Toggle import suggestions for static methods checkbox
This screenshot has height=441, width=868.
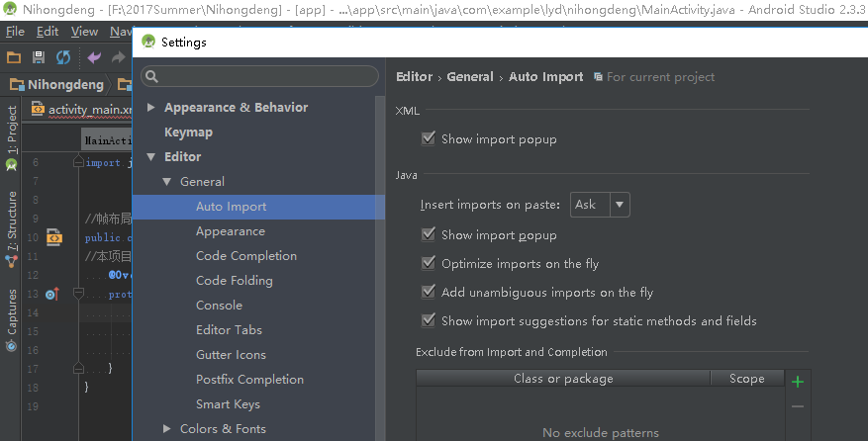[429, 320]
